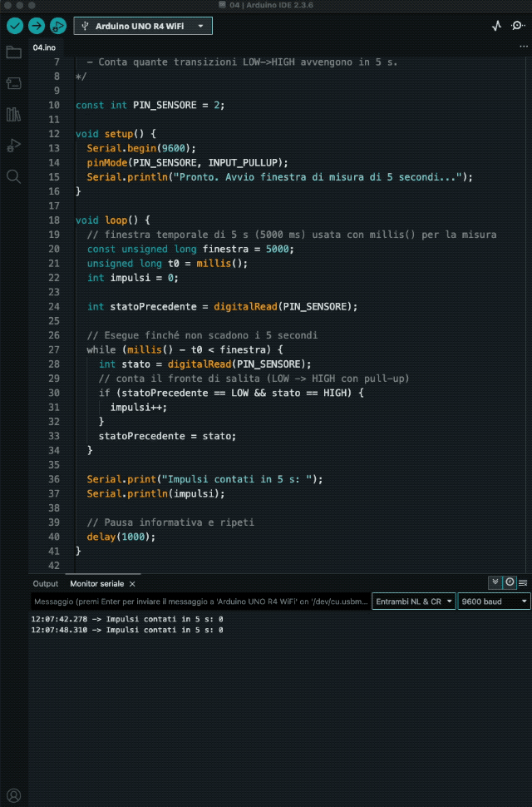532x807 pixels.
Task: Open Serial Monitor from the top-right icon
Action: (518, 26)
